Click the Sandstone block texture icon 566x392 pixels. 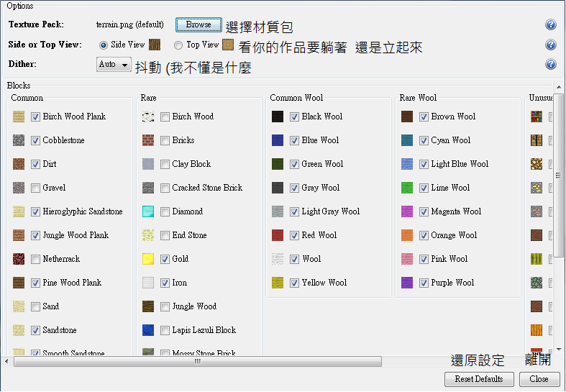point(19,330)
